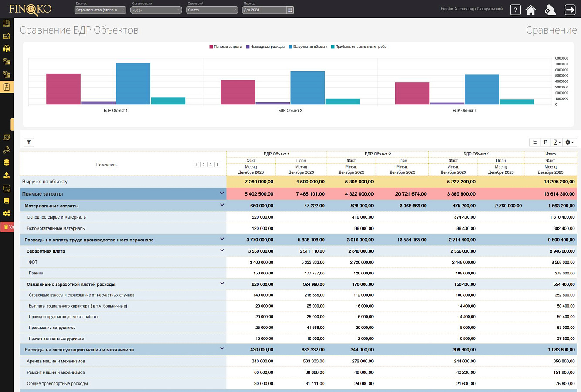Click the row list view toolbar icon
Viewport: 581px width, 392px height.
pos(535,142)
